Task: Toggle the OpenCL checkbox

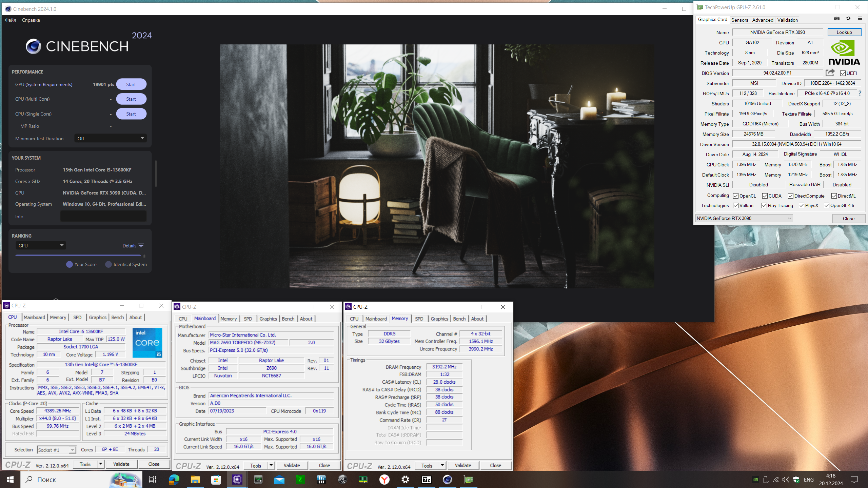Action: (x=735, y=196)
